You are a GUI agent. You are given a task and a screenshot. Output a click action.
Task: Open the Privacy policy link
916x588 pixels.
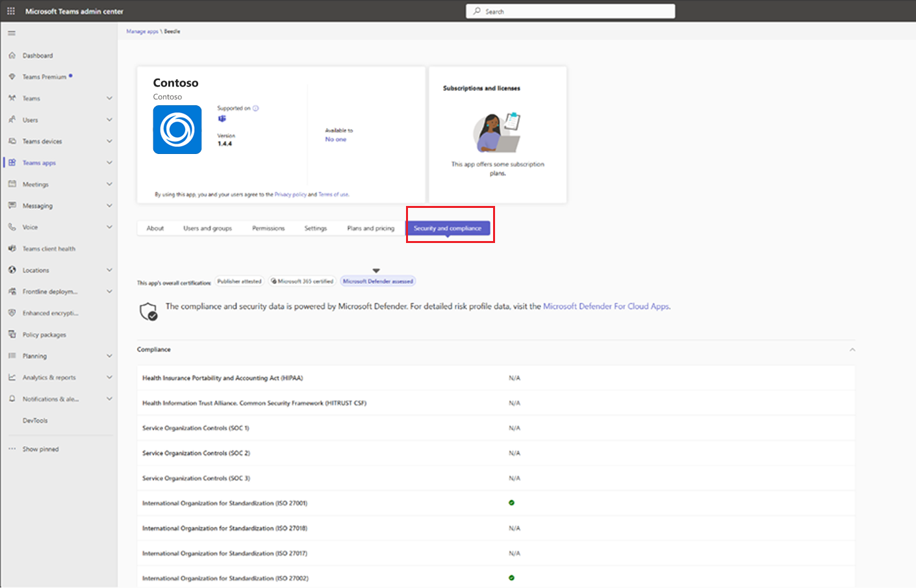(291, 194)
